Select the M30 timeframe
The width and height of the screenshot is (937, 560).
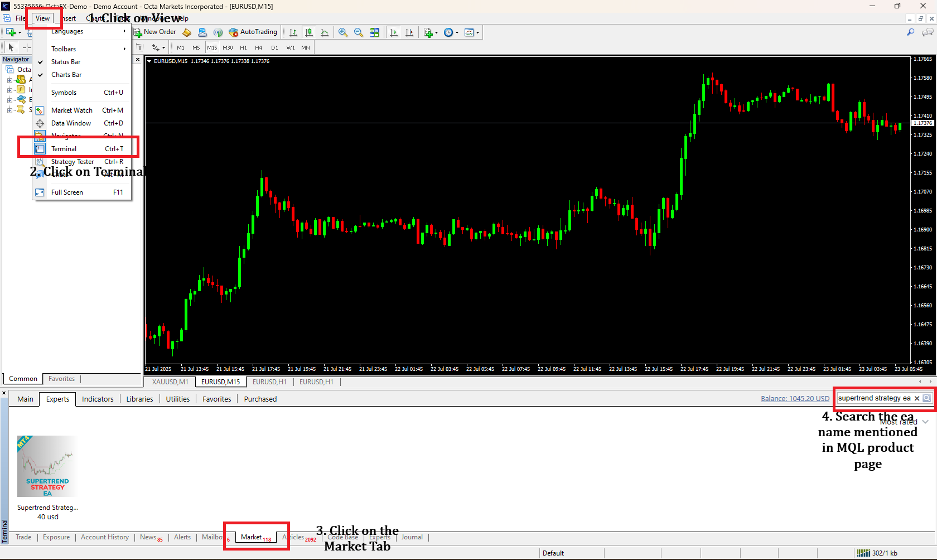coord(228,48)
